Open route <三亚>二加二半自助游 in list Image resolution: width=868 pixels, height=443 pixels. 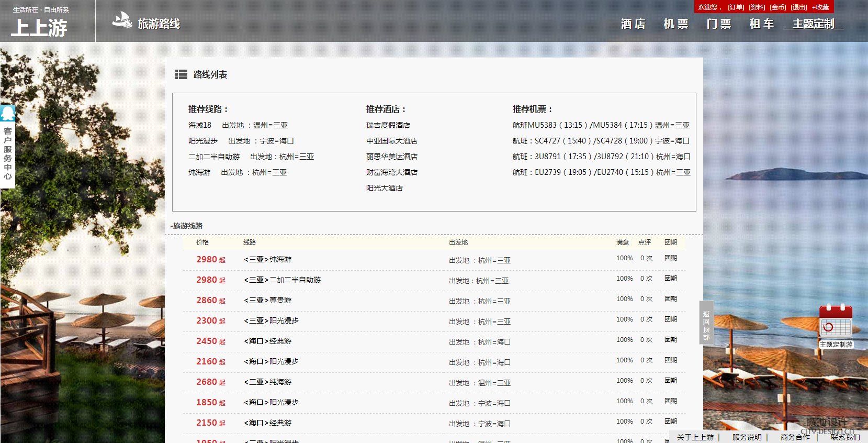click(x=283, y=280)
